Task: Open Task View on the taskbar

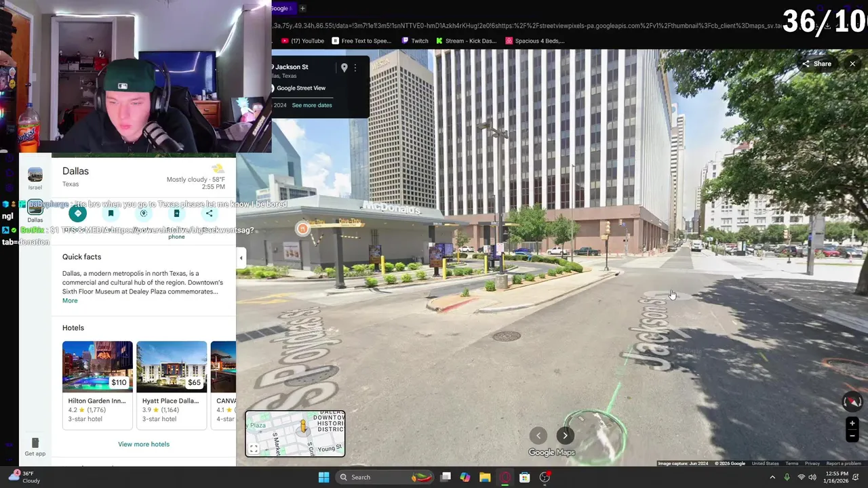Action: [446, 477]
